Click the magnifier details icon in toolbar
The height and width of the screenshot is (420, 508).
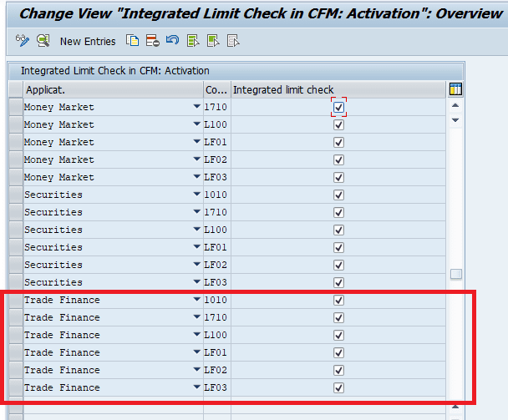[x=43, y=41]
